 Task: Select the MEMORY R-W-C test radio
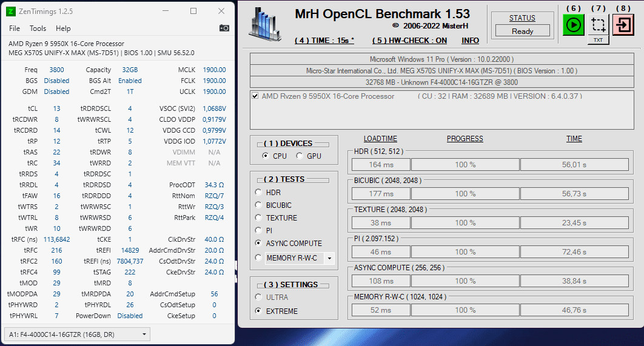[x=258, y=258]
